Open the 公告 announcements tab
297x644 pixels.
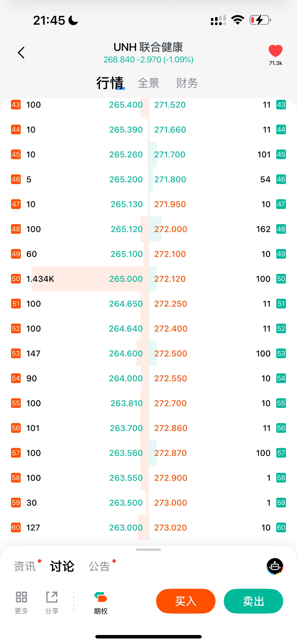point(99,566)
